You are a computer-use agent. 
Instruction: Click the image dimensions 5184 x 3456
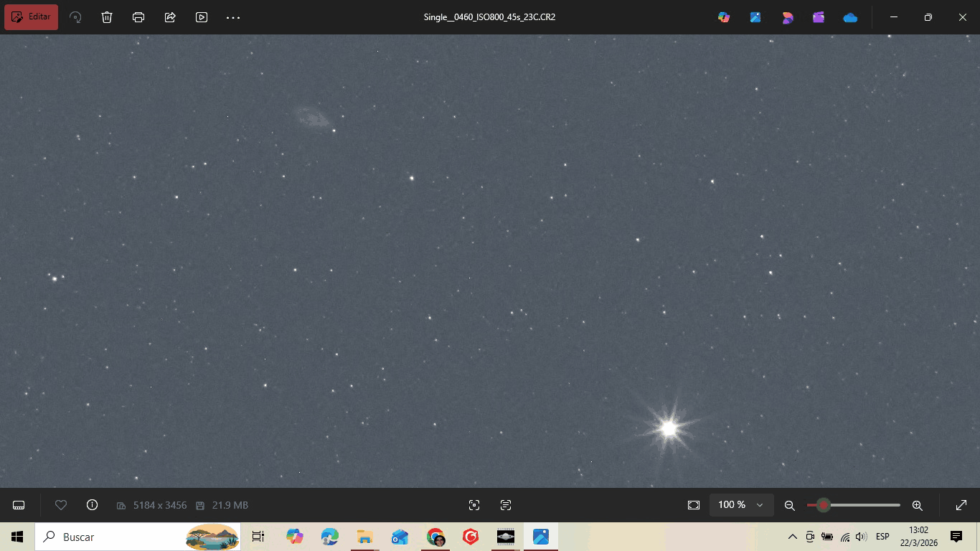point(160,505)
